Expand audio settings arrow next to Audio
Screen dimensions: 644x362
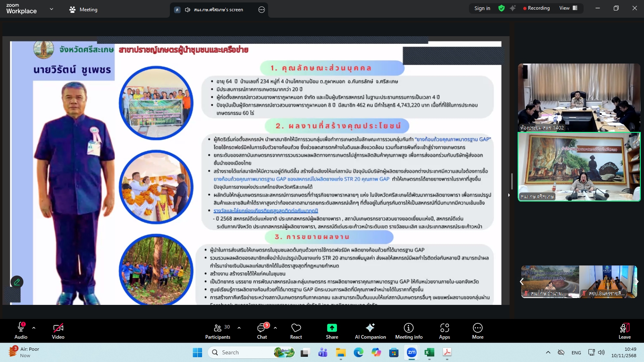[x=34, y=328]
